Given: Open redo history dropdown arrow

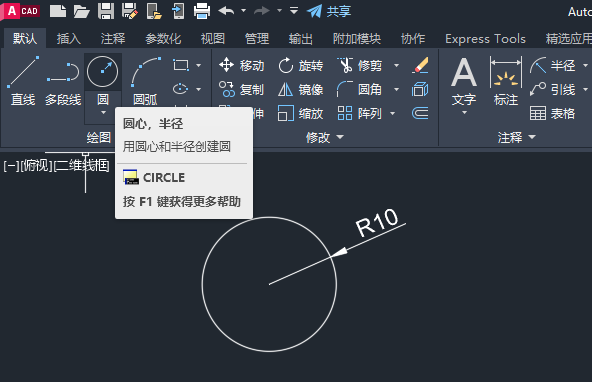Looking at the screenshot, I should [279, 11].
